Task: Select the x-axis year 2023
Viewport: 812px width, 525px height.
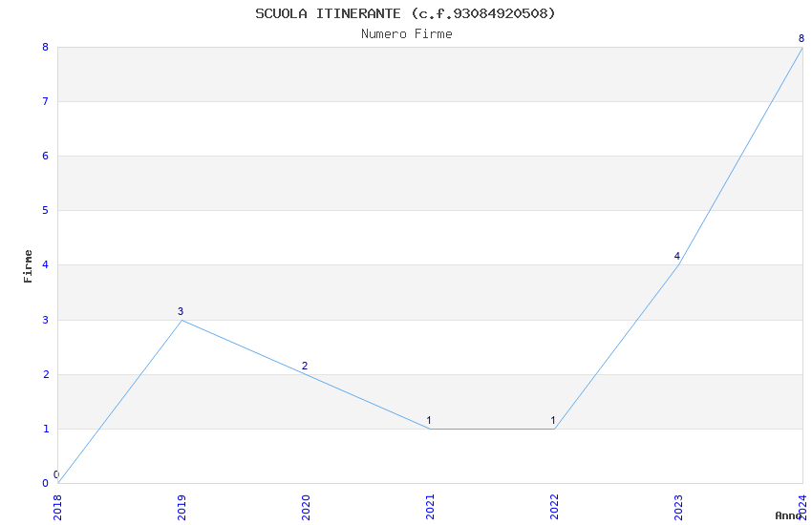Action: [x=679, y=508]
